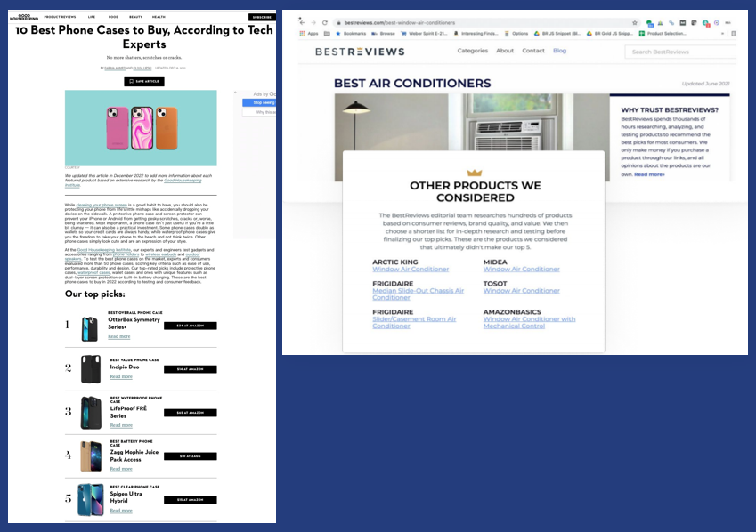
Task: Click the BestReviews logo
Action: pyautogui.click(x=359, y=52)
